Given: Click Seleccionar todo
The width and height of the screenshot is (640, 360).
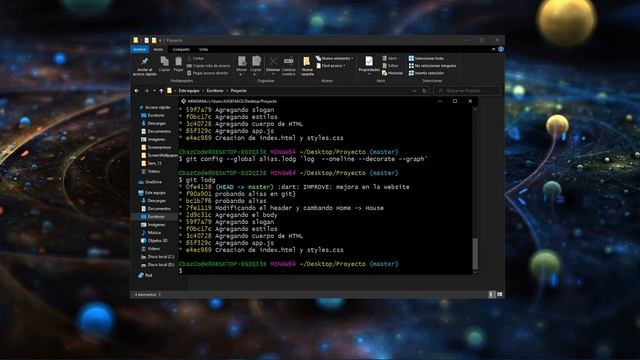Looking at the screenshot, I should click(x=426, y=58).
